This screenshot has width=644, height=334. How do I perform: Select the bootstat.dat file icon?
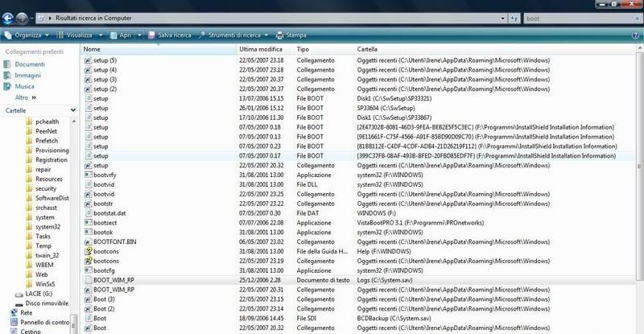point(88,213)
